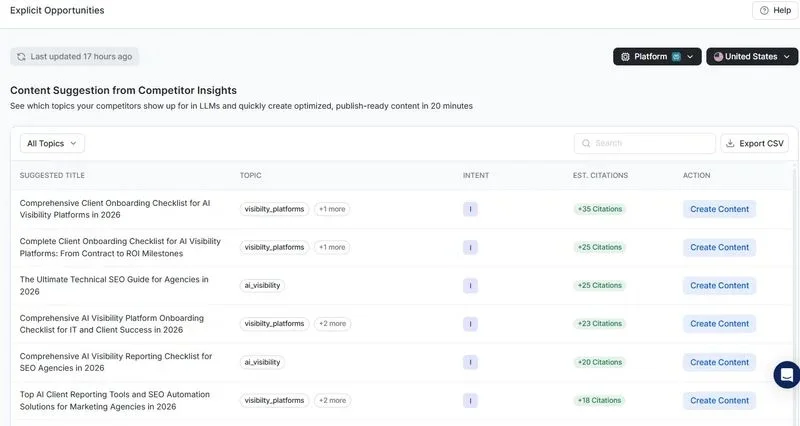Viewport: 800px width, 426px height.
Task: Expand +1 more topics in ROI Milestones row
Action: 332,247
